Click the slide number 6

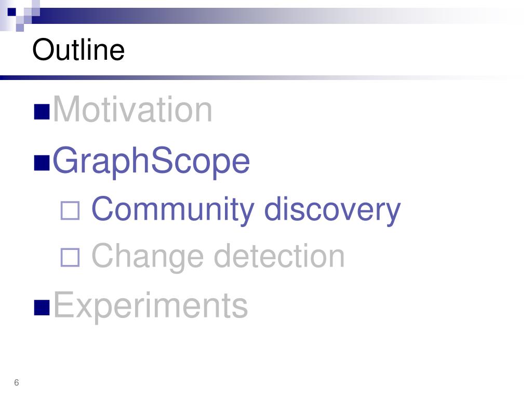16,382
